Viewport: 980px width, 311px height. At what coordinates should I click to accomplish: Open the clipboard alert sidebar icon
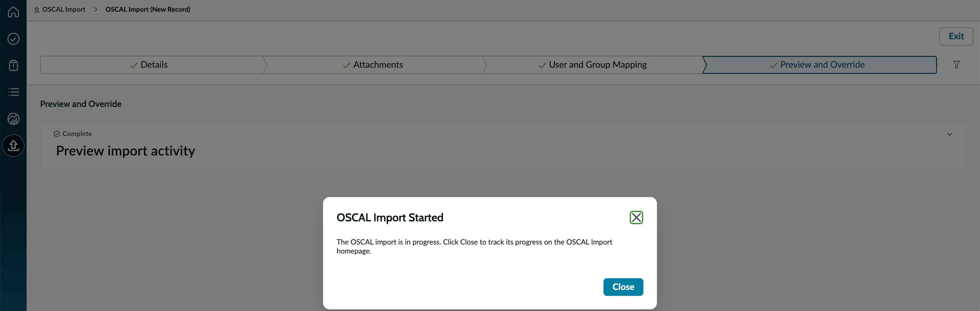(13, 66)
